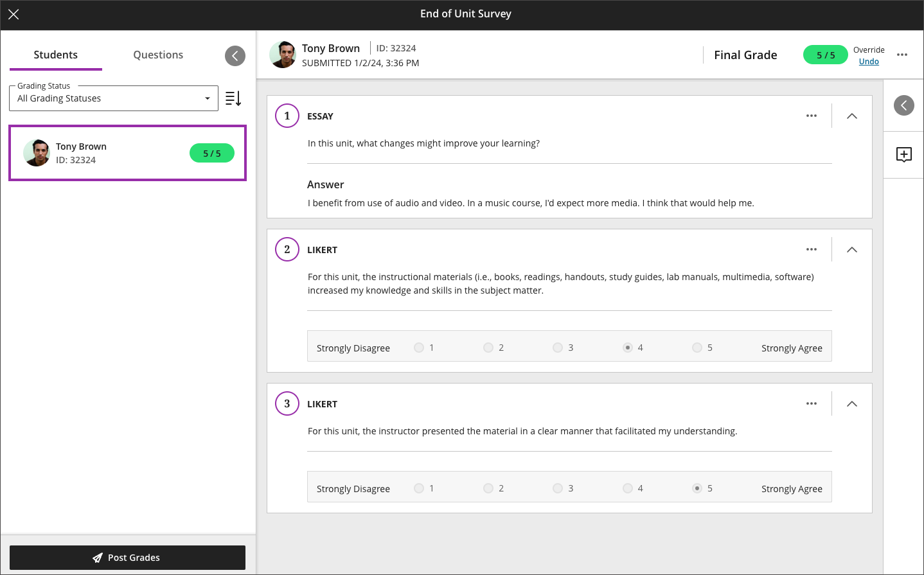Image resolution: width=924 pixels, height=575 pixels.
Task: Collapse the right feedback panel
Action: point(903,105)
